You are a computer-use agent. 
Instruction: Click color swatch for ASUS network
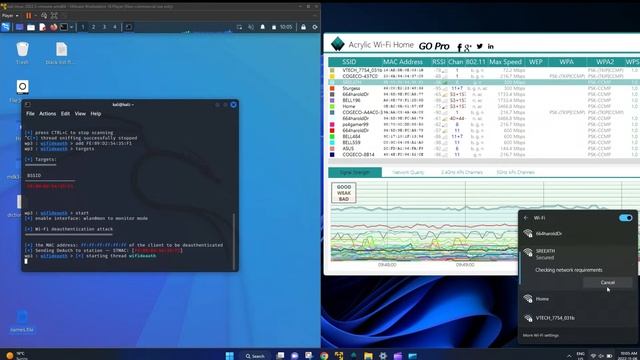332,149
